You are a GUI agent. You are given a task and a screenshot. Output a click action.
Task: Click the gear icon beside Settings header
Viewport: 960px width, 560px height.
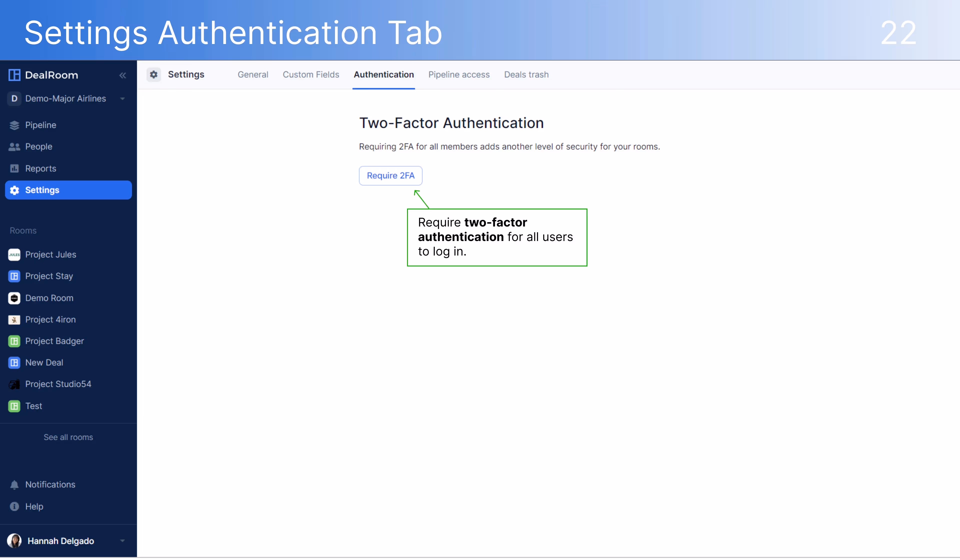[154, 74]
